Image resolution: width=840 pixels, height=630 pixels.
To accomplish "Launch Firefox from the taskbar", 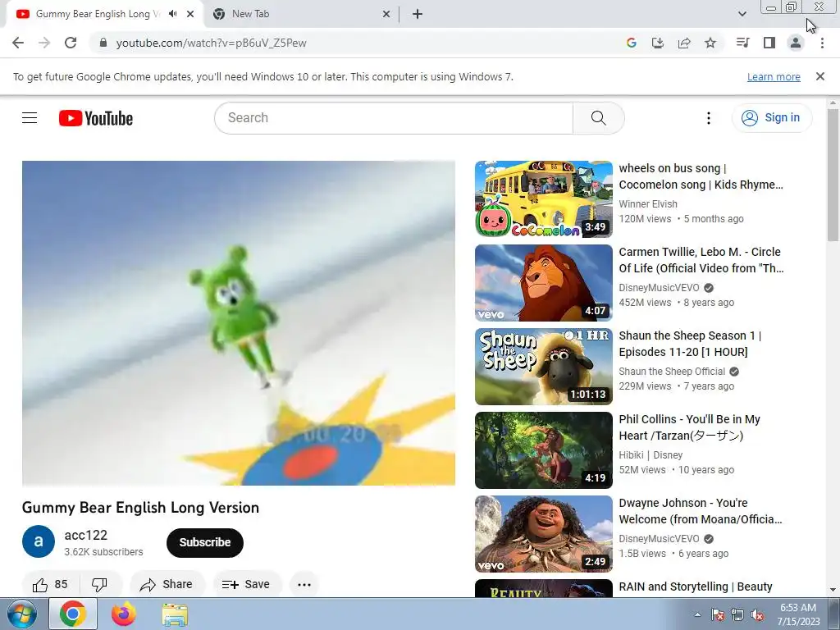I will point(123,614).
